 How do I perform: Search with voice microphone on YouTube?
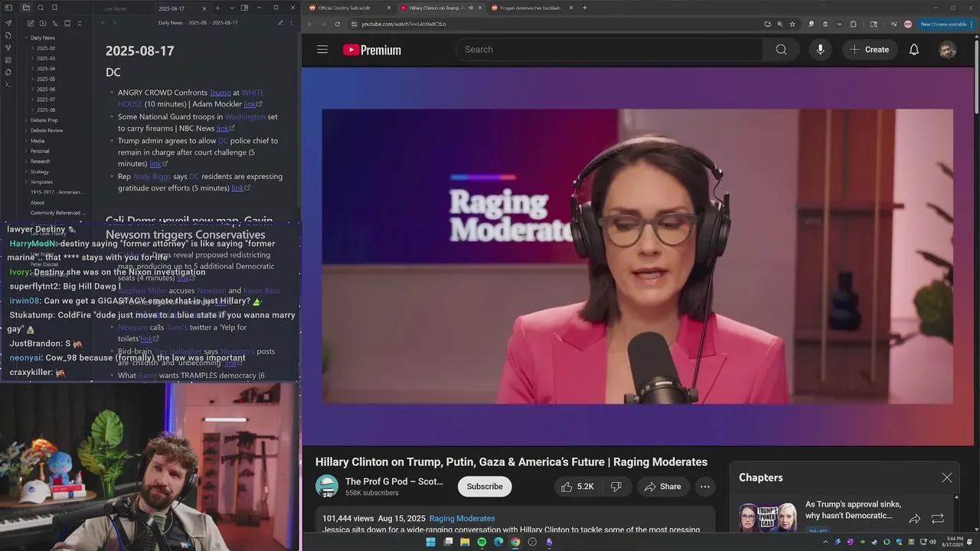820,50
